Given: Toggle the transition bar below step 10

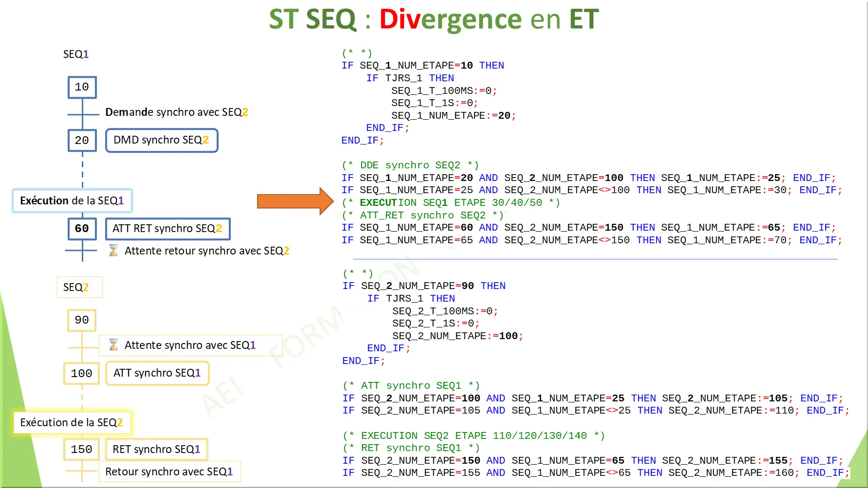Looking at the screenshot, I should [x=82, y=113].
